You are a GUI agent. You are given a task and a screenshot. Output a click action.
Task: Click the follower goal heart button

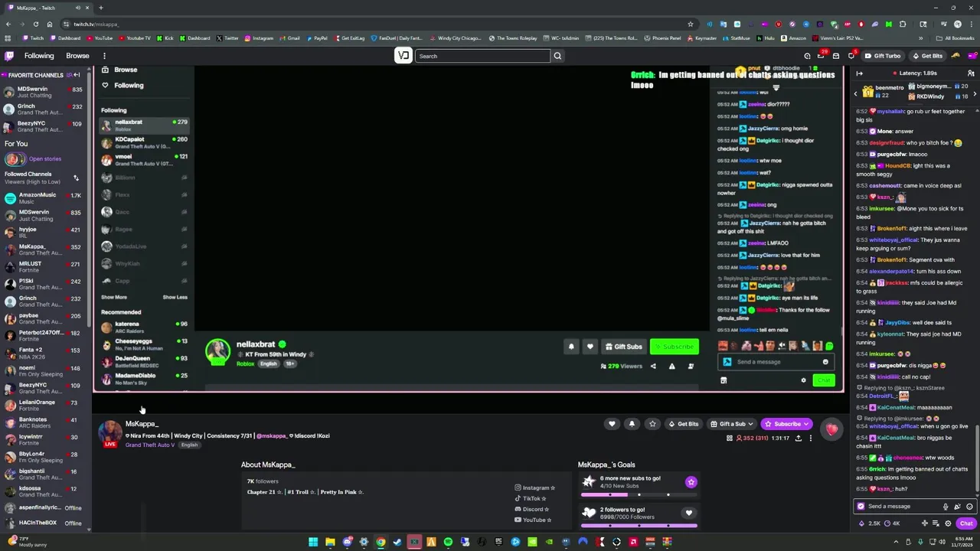(689, 513)
